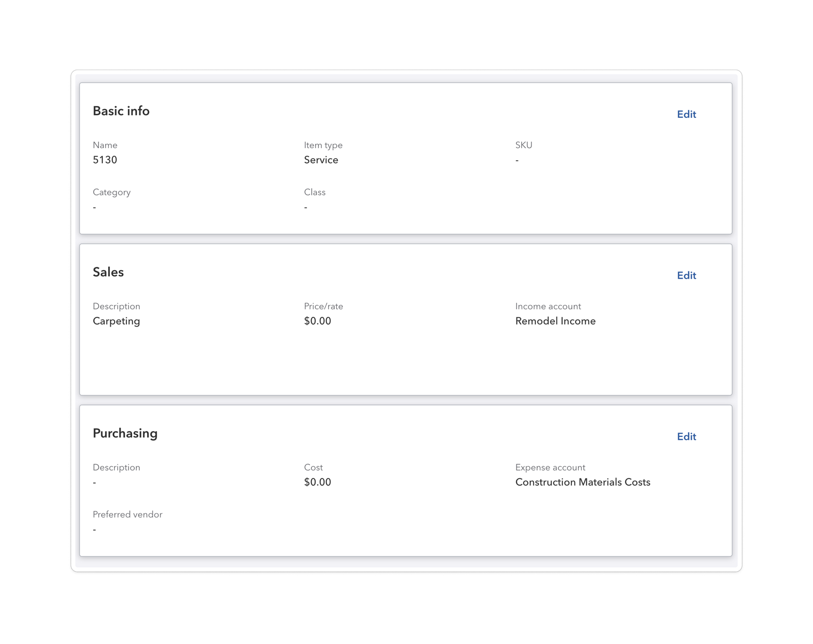Click the Service item type value
The image size is (813, 644).
[x=321, y=160]
